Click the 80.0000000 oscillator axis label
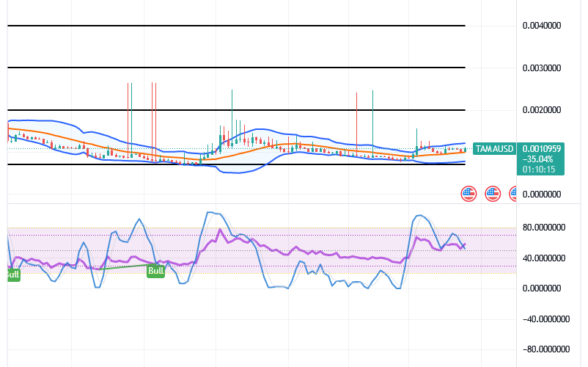 [x=544, y=228]
